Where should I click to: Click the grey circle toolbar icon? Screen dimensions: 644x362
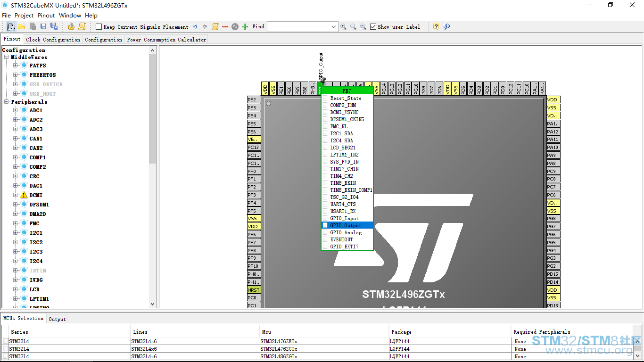(235, 27)
